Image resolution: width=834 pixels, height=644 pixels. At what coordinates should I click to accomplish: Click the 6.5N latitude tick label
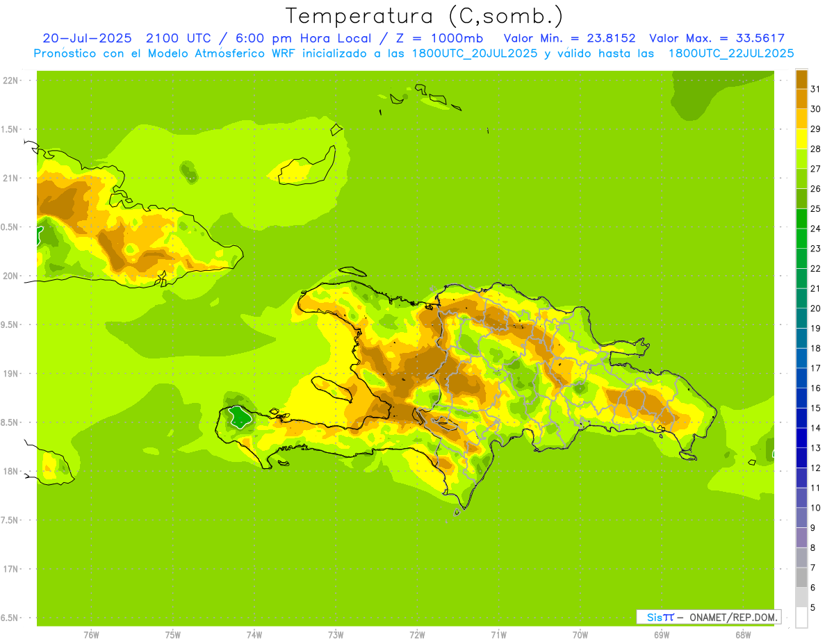(9, 618)
